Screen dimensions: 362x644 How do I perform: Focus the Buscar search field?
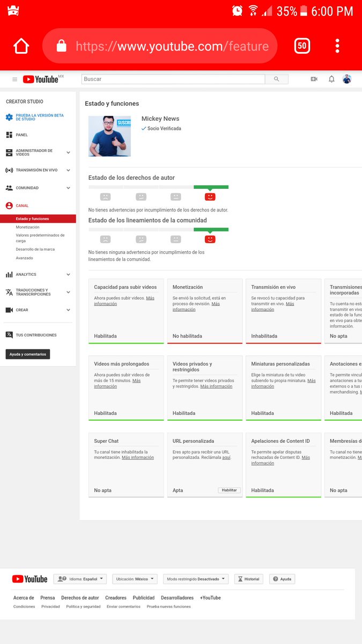click(x=173, y=79)
